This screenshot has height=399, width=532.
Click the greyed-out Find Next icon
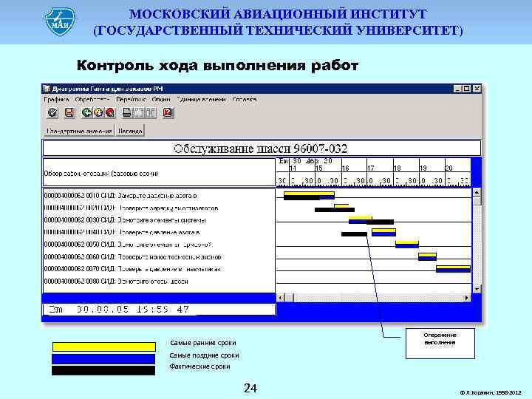click(x=150, y=112)
